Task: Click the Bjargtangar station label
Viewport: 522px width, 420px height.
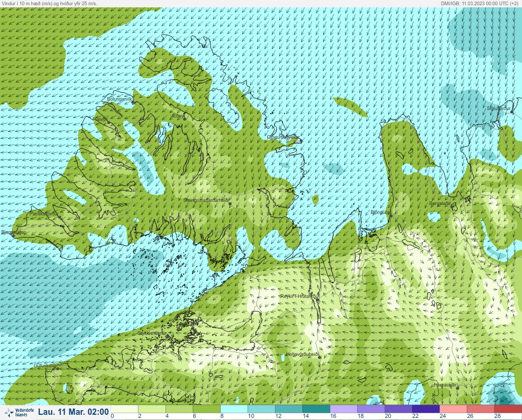Action: point(14,232)
